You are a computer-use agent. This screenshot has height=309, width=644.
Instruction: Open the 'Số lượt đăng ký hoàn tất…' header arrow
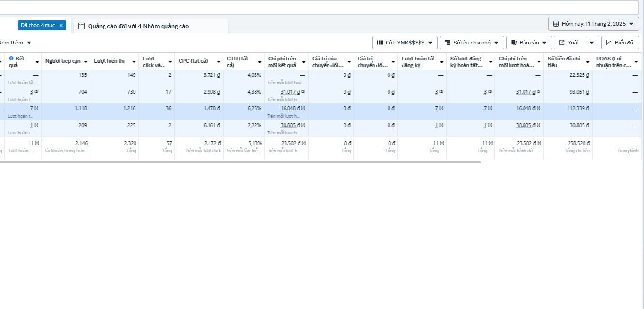click(x=490, y=62)
